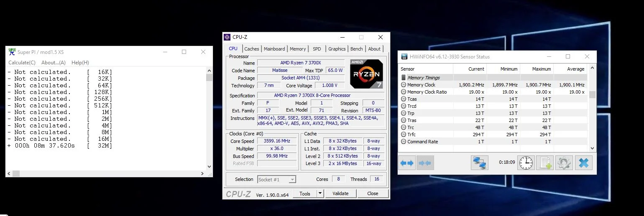Click the Level 3 cache value 2 x 16 MBytes
Viewport: 644px width, 216px height.
click(x=343, y=163)
